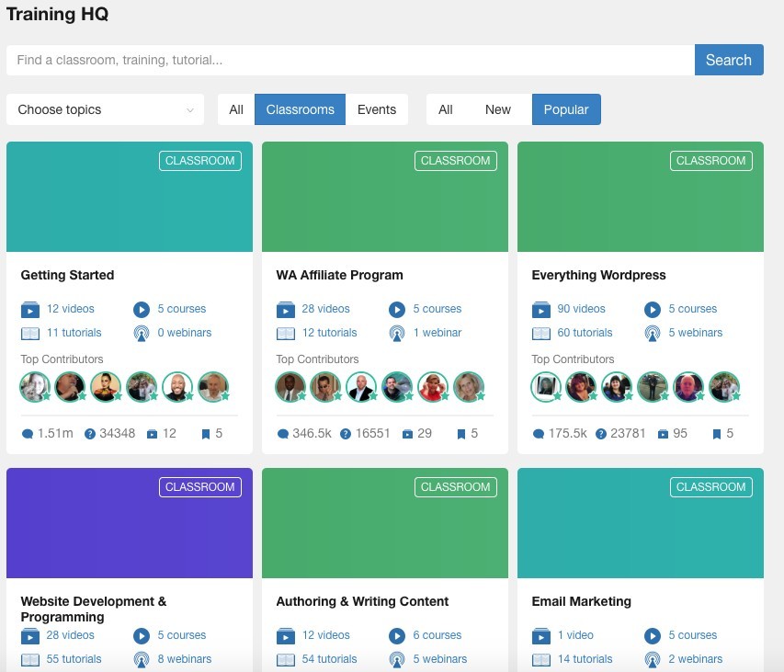Image resolution: width=784 pixels, height=672 pixels.
Task: Click the videos icon in Website Development card
Action: click(30, 636)
